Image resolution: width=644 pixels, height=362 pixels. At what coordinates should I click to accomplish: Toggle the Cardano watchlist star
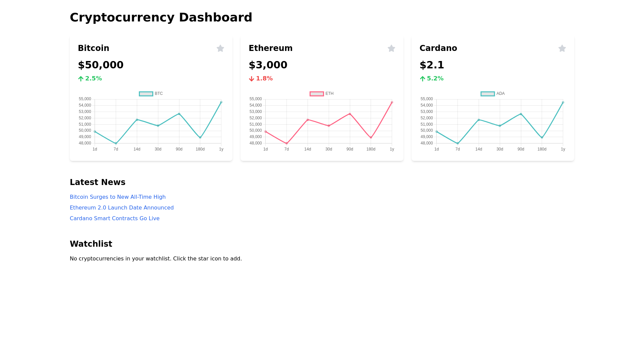click(x=562, y=49)
